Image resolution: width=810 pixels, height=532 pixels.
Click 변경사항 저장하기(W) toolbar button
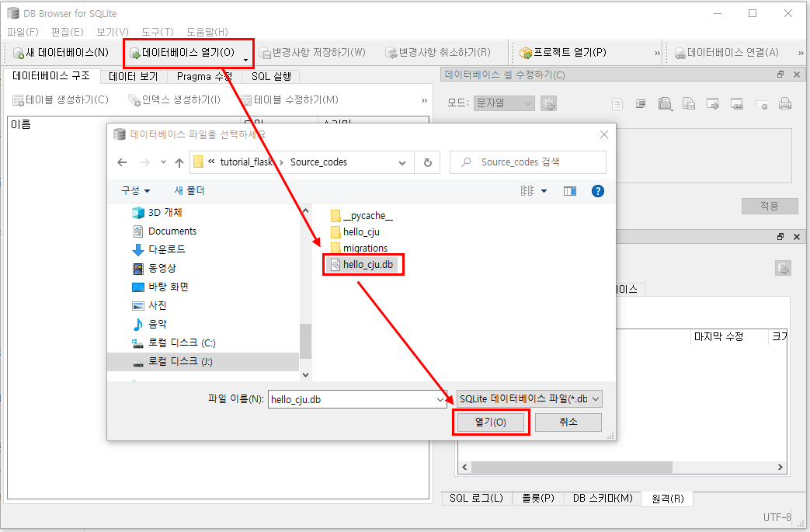tap(312, 53)
